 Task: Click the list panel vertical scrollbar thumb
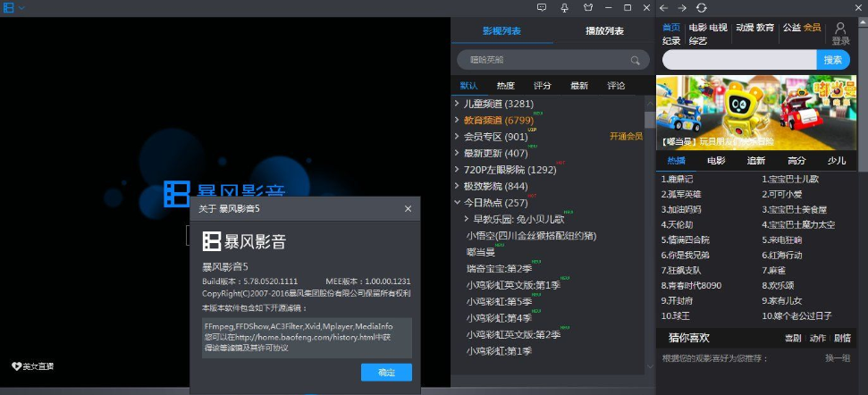click(650, 120)
